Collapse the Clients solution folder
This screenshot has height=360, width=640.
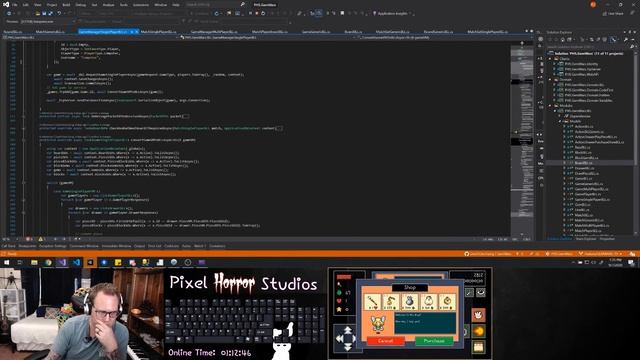[550, 59]
